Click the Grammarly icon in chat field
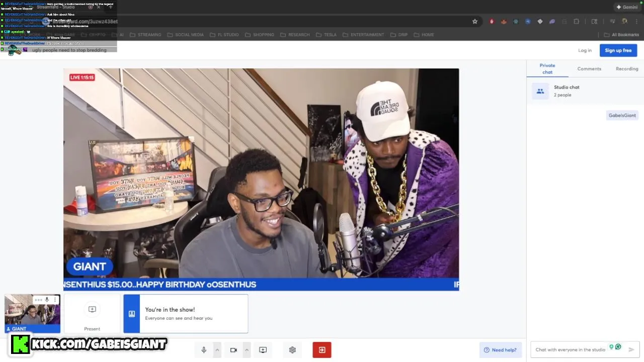This screenshot has height=362, width=644. click(618, 347)
